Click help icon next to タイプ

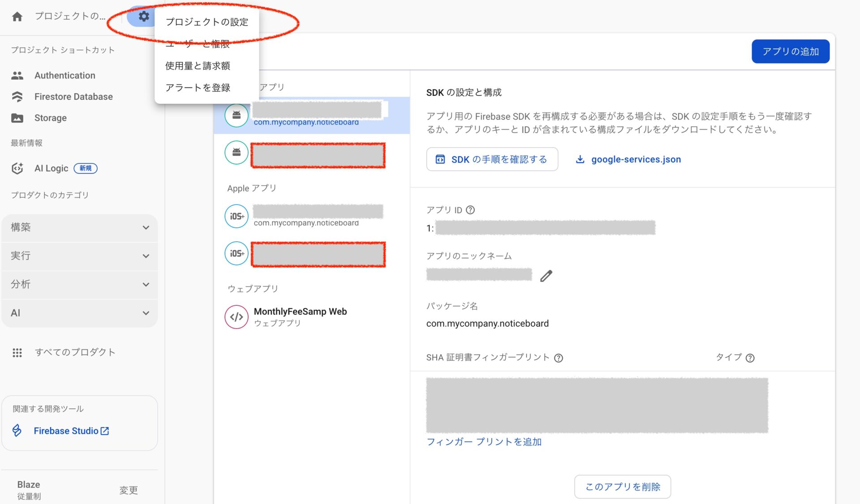750,358
